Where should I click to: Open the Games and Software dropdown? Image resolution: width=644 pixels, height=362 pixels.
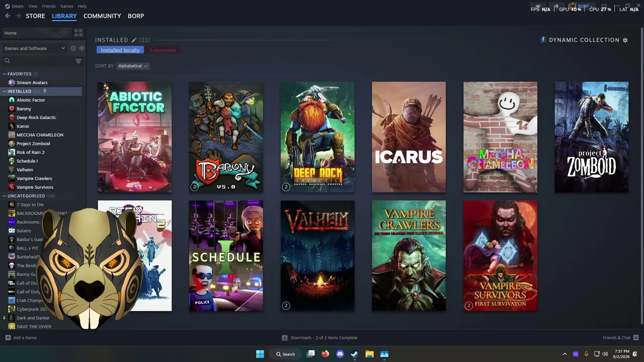pyautogui.click(x=34, y=48)
